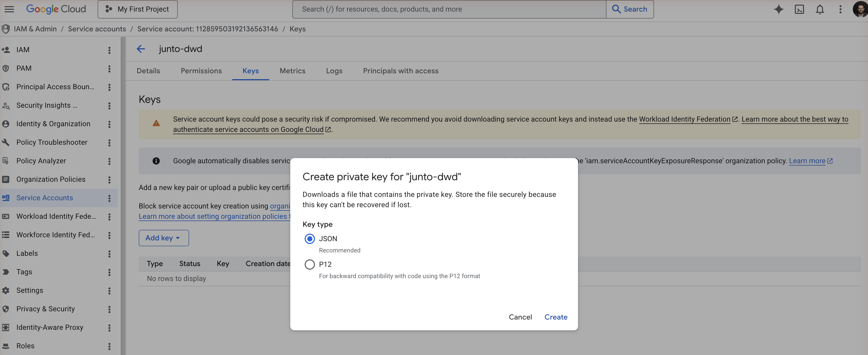Click the Roles hat icon
This screenshot has height=355, width=868.
(6, 346)
